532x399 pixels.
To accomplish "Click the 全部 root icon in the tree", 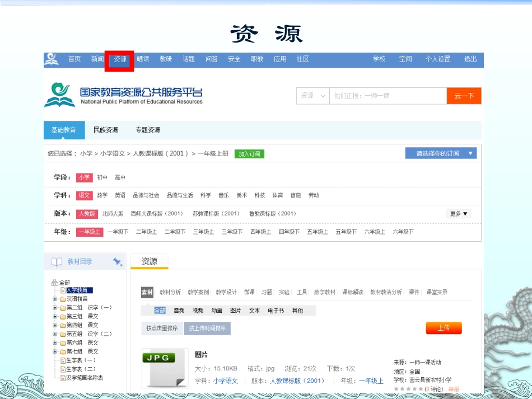I will (x=54, y=283).
